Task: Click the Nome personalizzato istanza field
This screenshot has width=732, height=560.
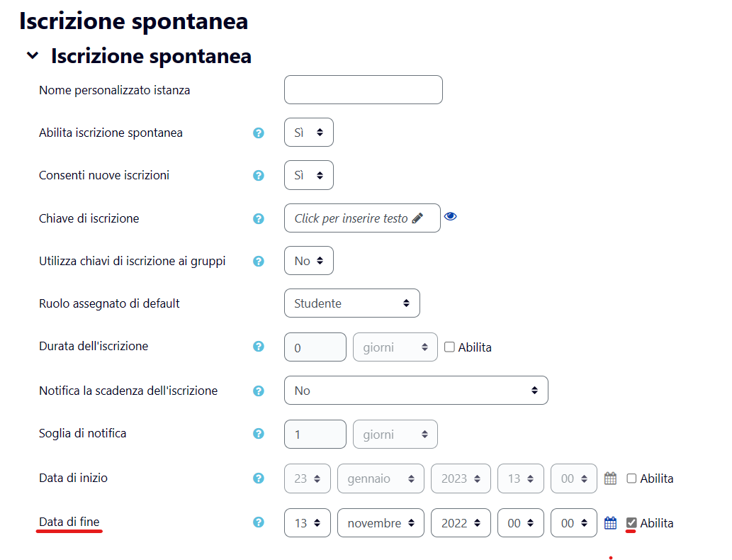Action: (x=364, y=90)
